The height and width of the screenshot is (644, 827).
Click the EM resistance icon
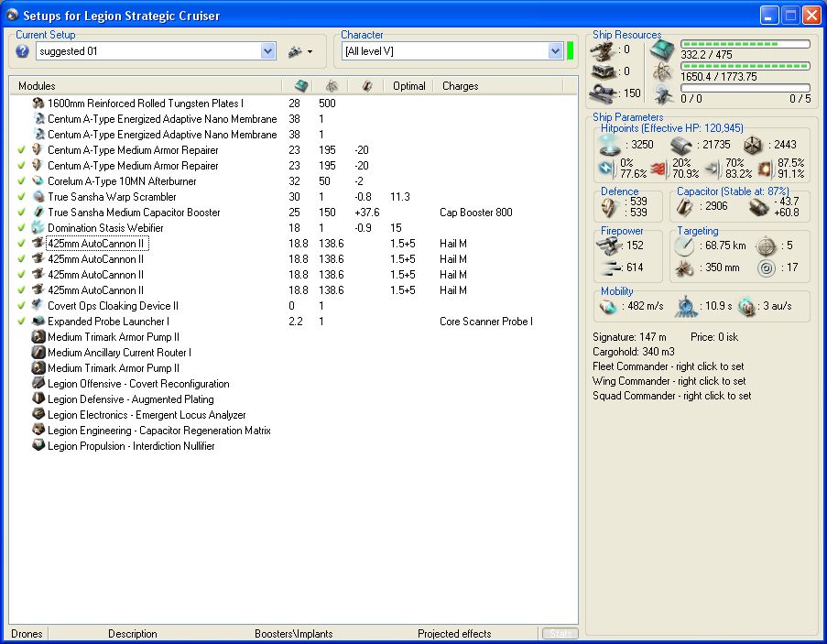tap(607, 169)
